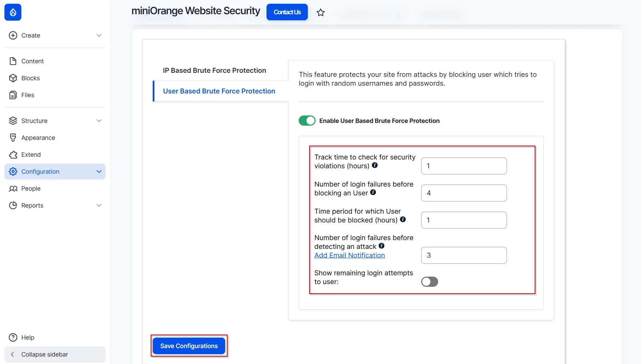This screenshot has width=641, height=364.
Task: Open the People menu item
Action: pyautogui.click(x=55, y=189)
